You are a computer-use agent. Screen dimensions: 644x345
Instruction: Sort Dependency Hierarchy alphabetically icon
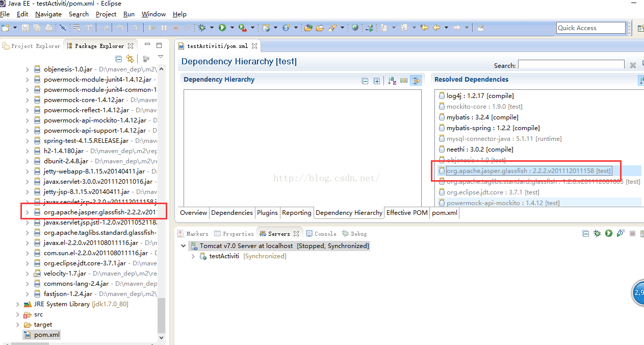[x=392, y=81]
